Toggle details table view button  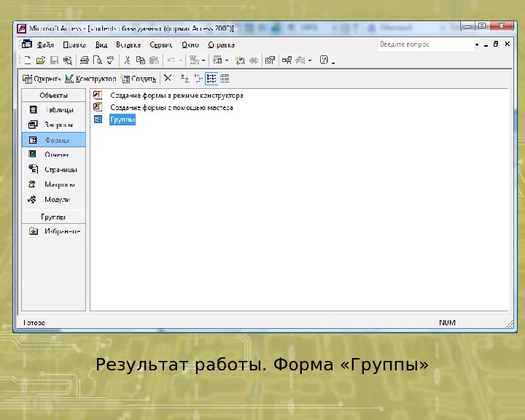[225, 78]
